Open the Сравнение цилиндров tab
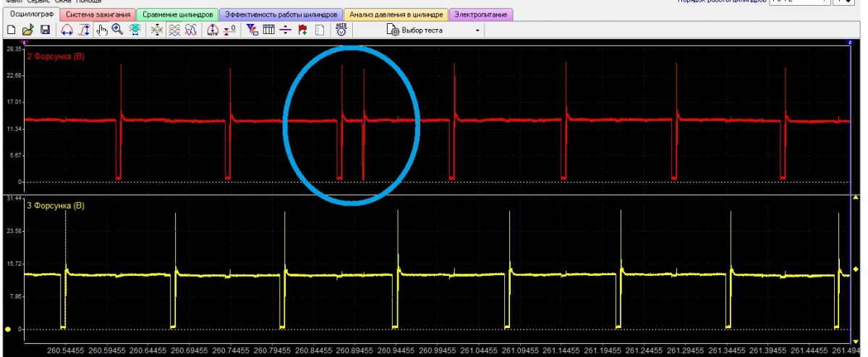Screen dimensions: 868x357 click(x=177, y=14)
